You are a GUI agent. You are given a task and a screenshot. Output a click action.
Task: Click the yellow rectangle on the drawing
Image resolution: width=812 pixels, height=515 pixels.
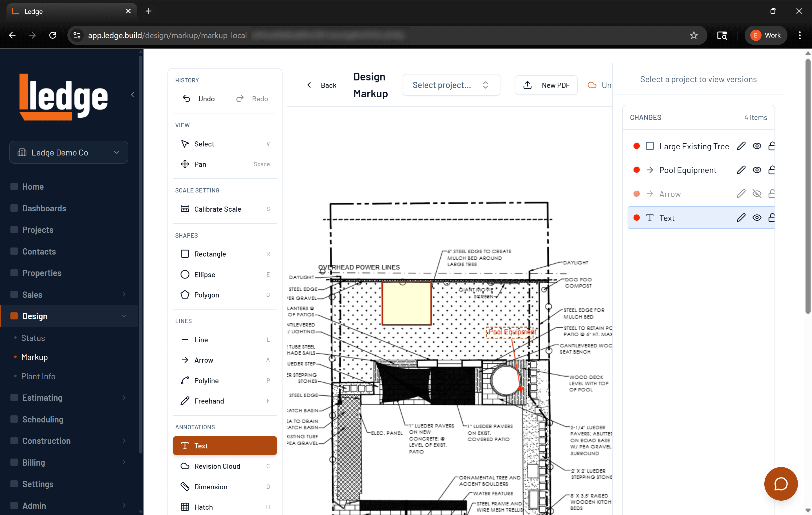click(x=406, y=303)
